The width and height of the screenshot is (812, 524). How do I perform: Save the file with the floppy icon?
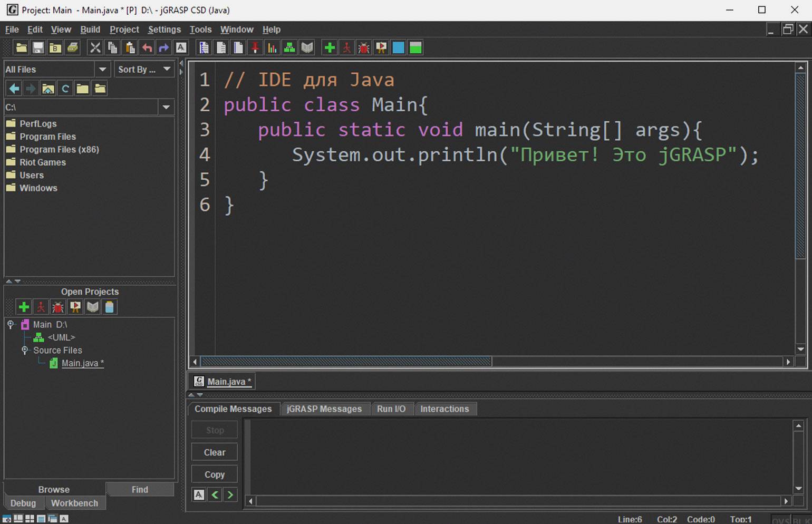(38, 48)
